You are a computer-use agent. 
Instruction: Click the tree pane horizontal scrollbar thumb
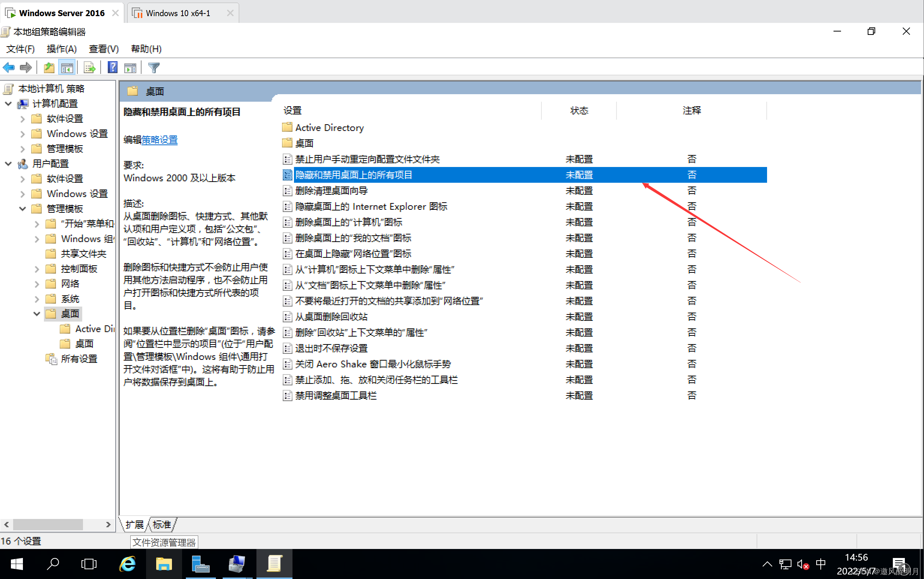(x=48, y=524)
